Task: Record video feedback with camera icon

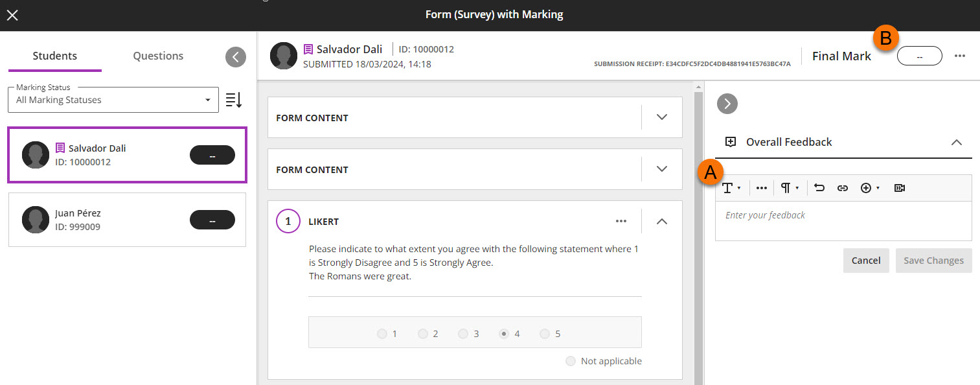Action: [x=899, y=188]
